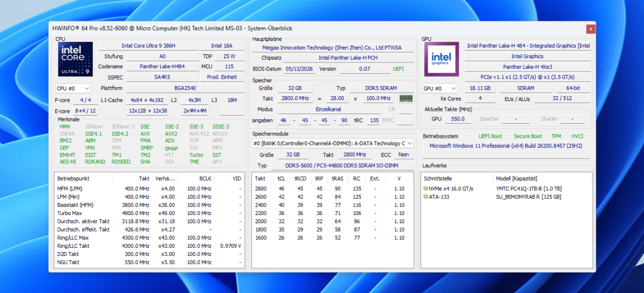The image size is (644, 293).
Task: Select the 2400 row in memory timings table
Action: click(332, 205)
